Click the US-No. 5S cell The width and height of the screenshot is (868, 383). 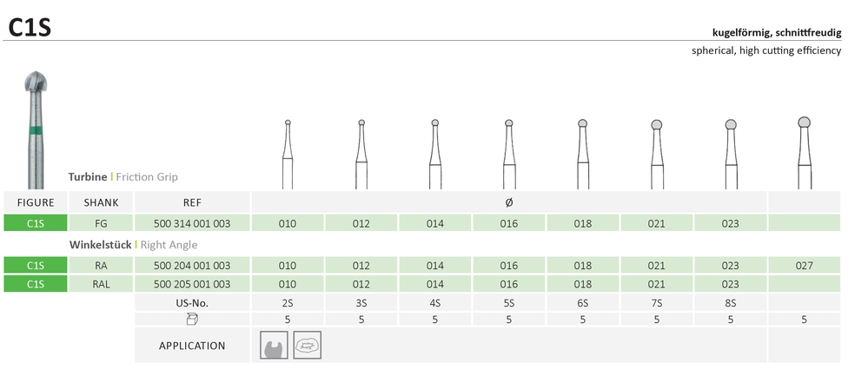[509, 303]
